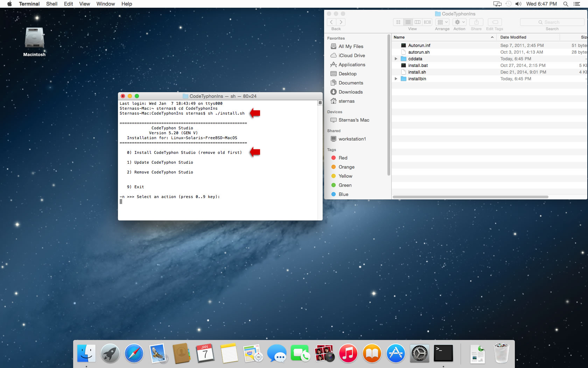Image resolution: width=588 pixels, height=368 pixels.
Task: Click Finder Forward button
Action: pyautogui.click(x=341, y=22)
